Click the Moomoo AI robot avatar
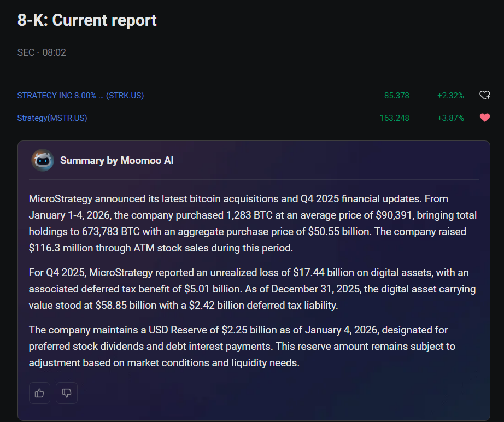Viewport: 504px width, 422px height. tap(43, 160)
